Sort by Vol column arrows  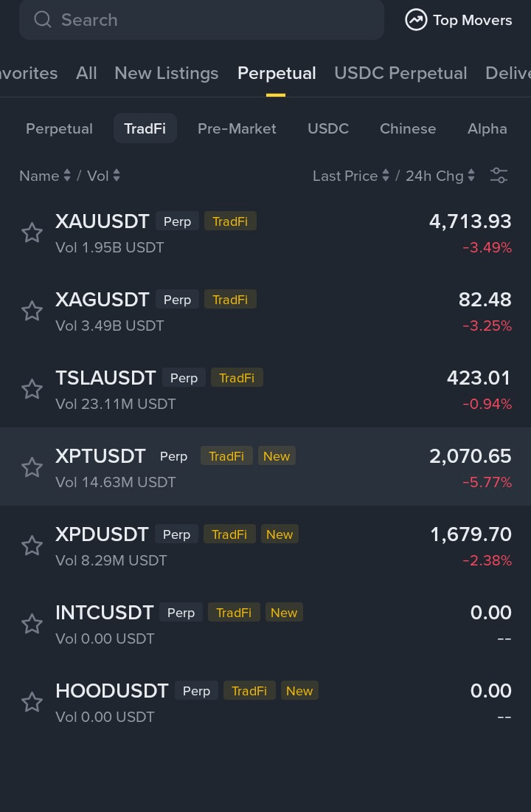pyautogui.click(x=117, y=176)
